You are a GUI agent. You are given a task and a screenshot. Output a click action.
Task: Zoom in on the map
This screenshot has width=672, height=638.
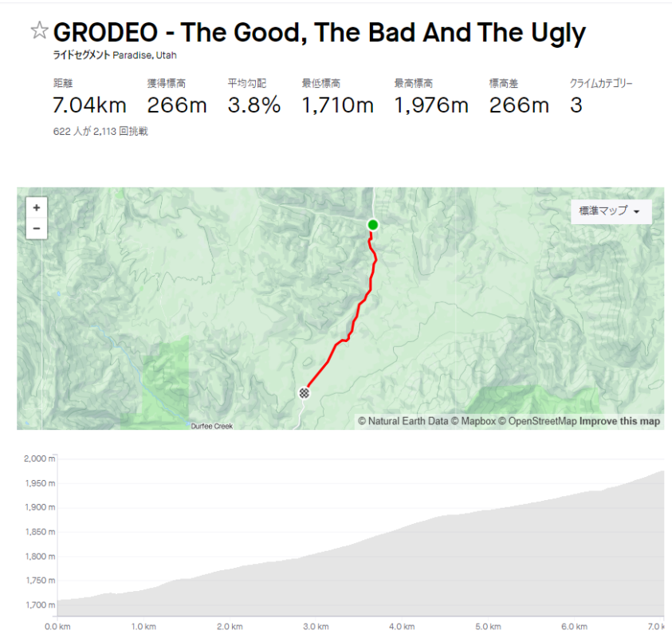[36, 207]
